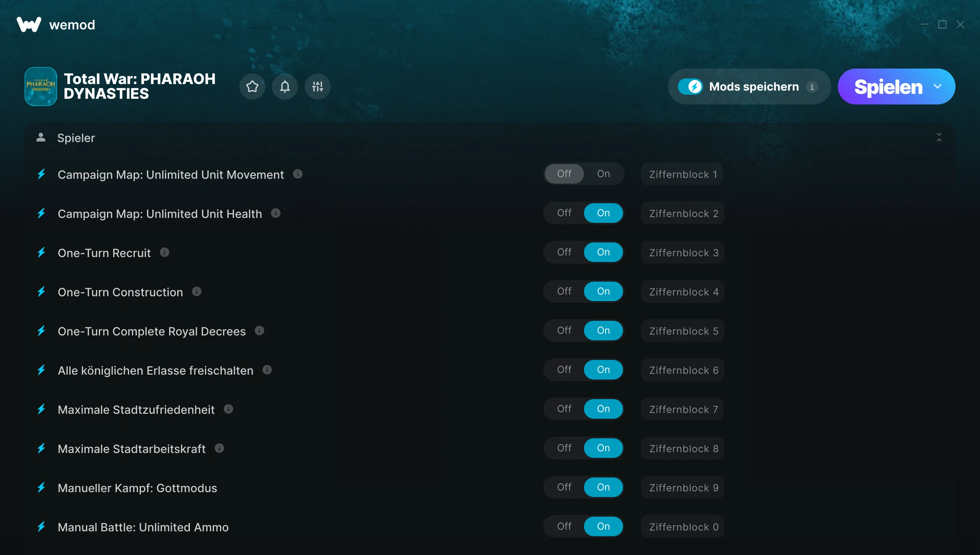
Task: Click info icon beside One-Turn Construction
Action: click(197, 291)
